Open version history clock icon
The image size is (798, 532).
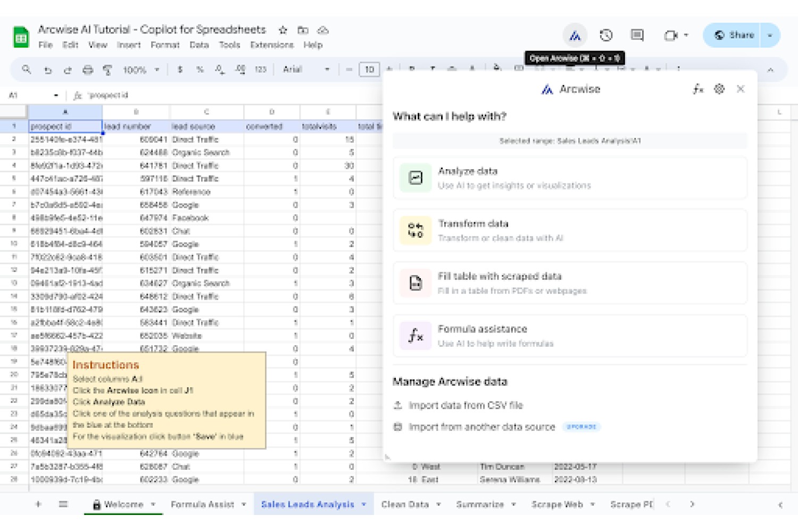[x=606, y=36]
